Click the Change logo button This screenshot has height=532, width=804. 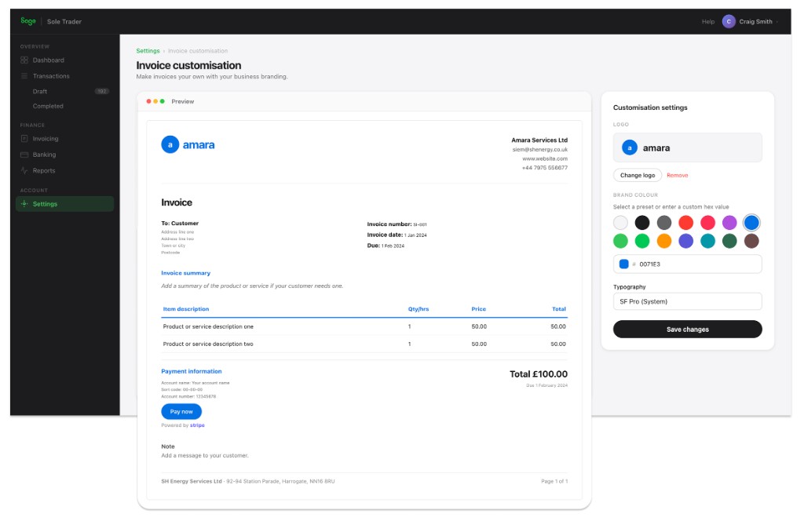638,175
